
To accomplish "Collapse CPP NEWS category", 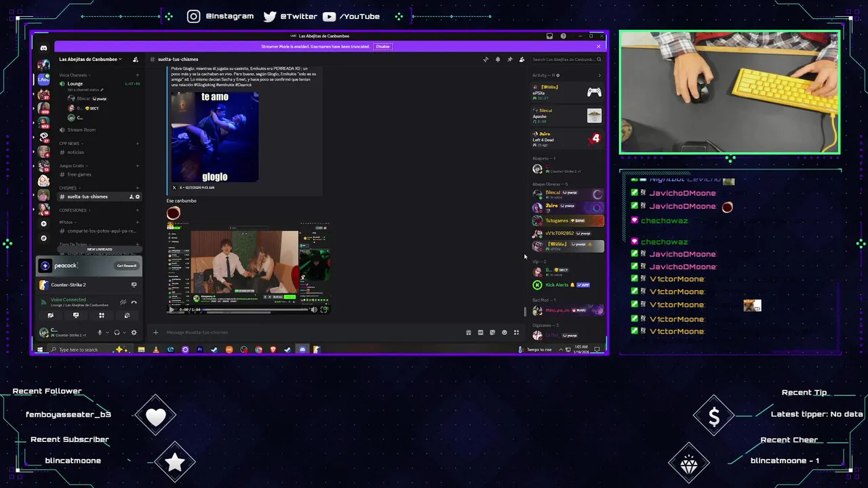I will pyautogui.click(x=69, y=144).
